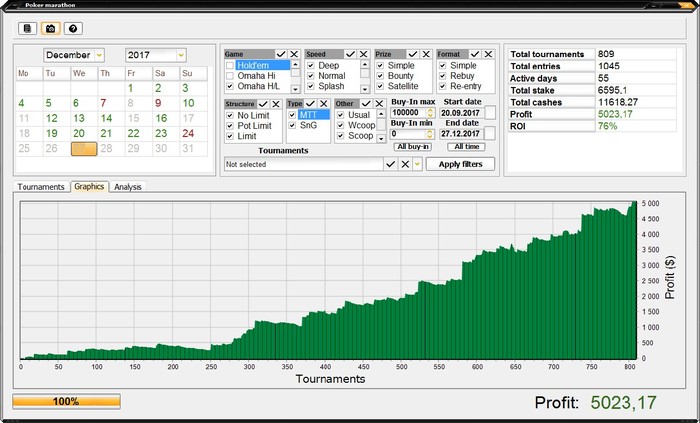The width and height of the screenshot is (700, 423).
Task: Click the Total tournaments value 809
Action: [606, 54]
